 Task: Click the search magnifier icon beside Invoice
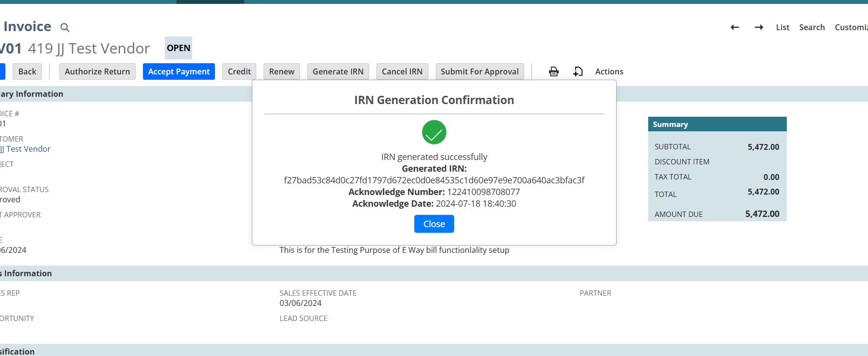tap(65, 28)
